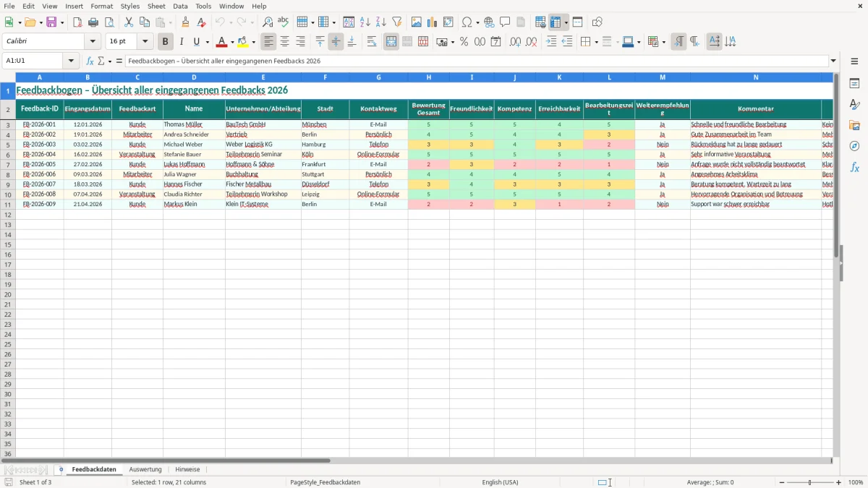Switch to the Hinweise sheet tab
This screenshot has height=488, width=868.
(x=187, y=469)
